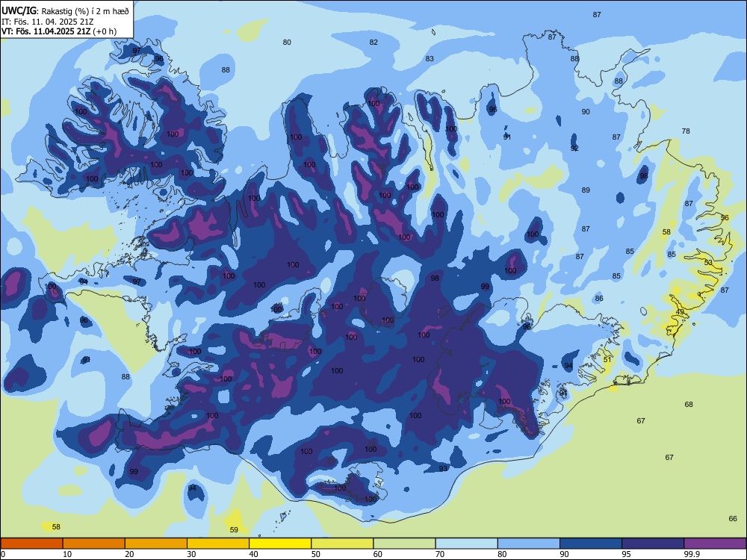Click the bright yellow 40–50 legend swatch
The width and height of the screenshot is (747, 560).
[x=280, y=544]
